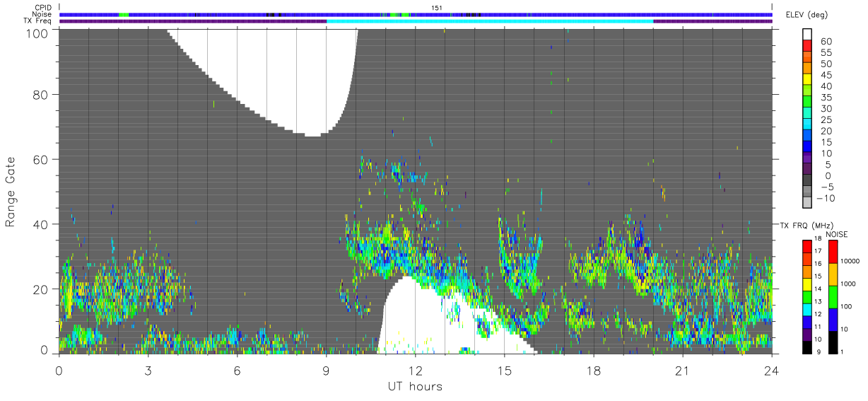The width and height of the screenshot is (868, 401).
Task: Click the cyan segment of the TX Freq strip
Action: pyautogui.click(x=490, y=21)
